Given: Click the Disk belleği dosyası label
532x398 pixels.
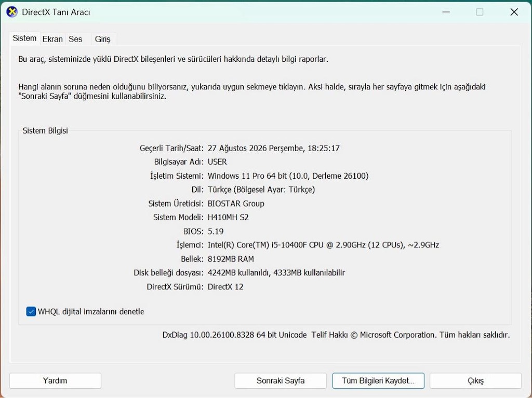Looking at the screenshot, I should (168, 273).
